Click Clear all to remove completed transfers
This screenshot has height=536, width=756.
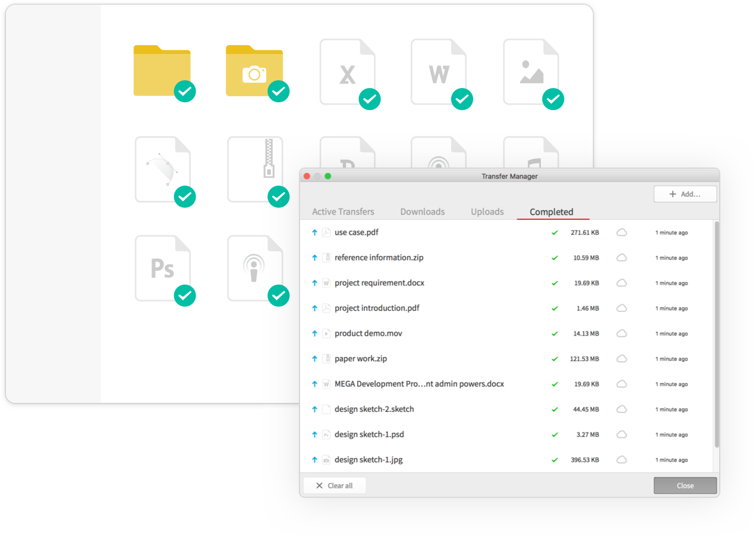point(334,485)
